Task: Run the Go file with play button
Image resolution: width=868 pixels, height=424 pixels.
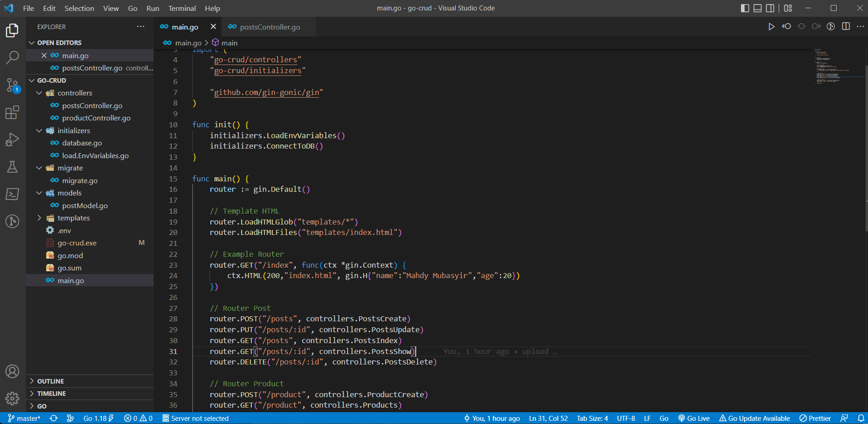Action: click(771, 27)
